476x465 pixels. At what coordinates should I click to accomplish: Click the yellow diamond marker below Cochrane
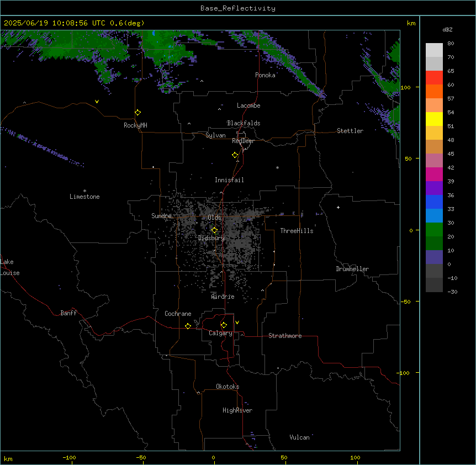pos(188,326)
